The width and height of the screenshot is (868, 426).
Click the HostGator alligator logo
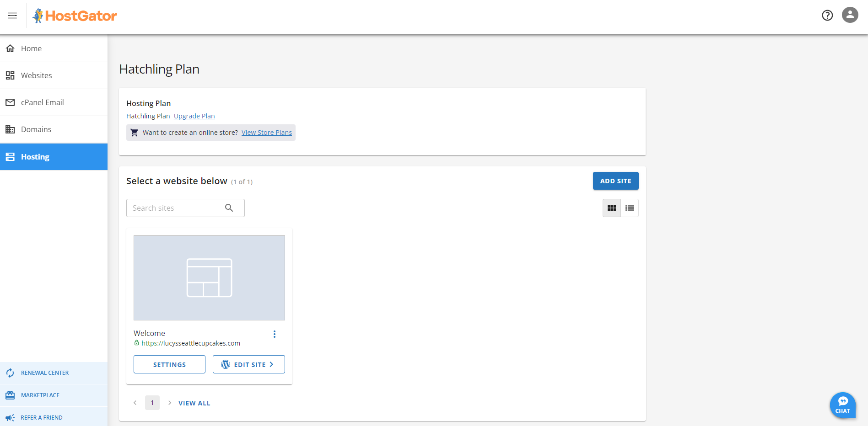click(x=39, y=15)
